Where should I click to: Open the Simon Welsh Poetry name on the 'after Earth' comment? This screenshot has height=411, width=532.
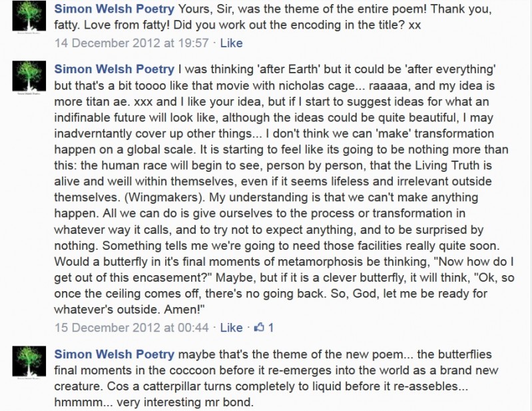[x=115, y=69]
